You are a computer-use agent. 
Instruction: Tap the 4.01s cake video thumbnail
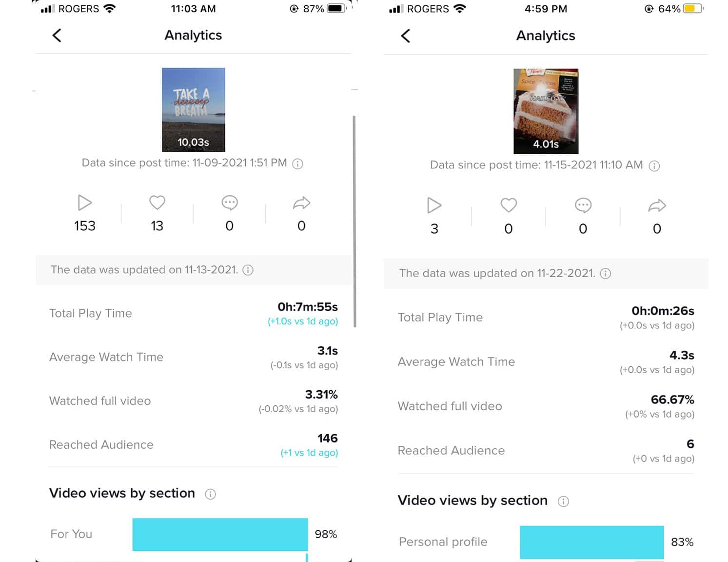(x=546, y=111)
